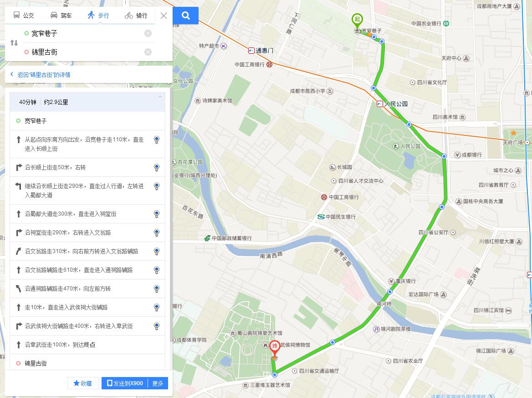
Task: Switch to 骑行 cycling tab
Action: [x=136, y=16]
